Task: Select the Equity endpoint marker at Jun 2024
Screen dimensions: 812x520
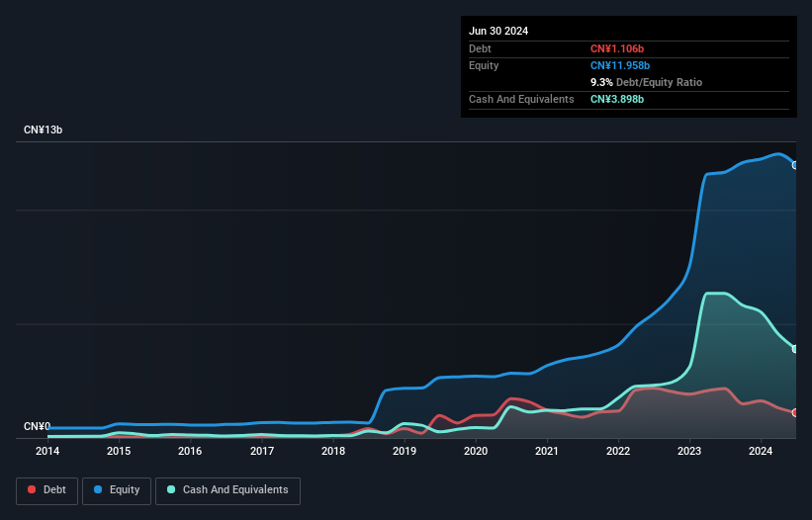Action: (x=795, y=165)
